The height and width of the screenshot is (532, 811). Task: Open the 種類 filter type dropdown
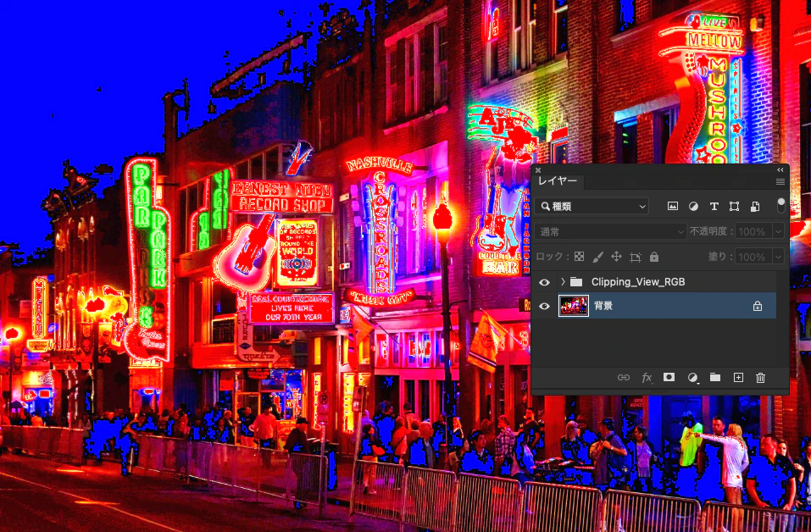592,207
